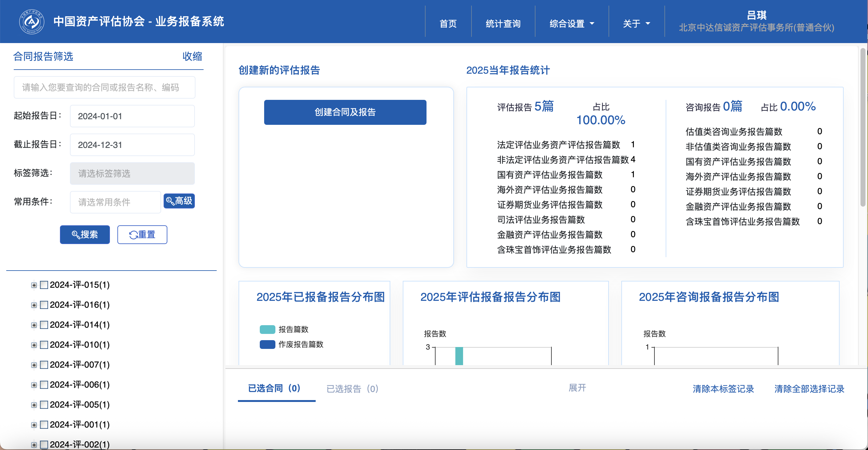This screenshot has width=868, height=450.
Task: Click the 重置 reset button with refresh icon
Action: [142, 234]
